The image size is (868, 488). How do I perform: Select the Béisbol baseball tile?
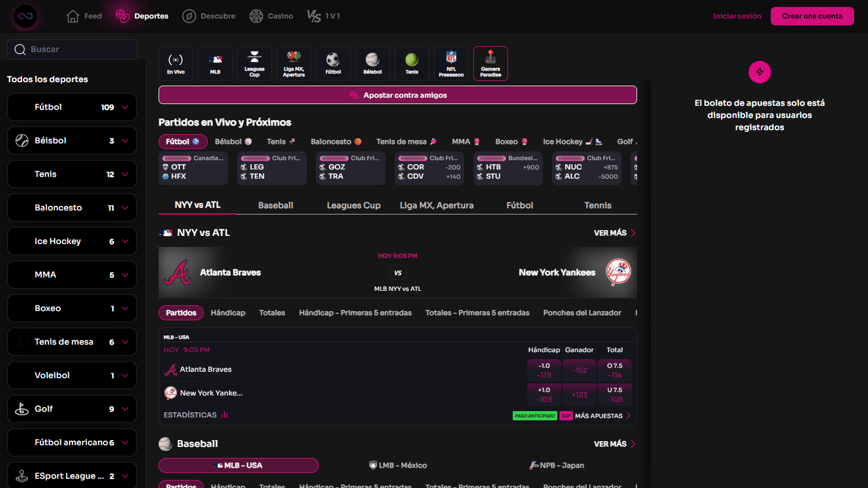pos(373,64)
